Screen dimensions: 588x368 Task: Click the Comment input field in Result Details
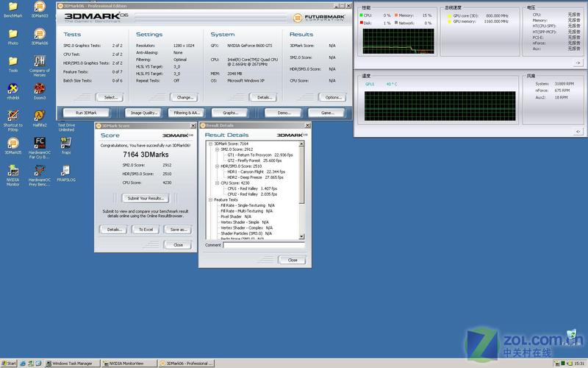point(264,245)
